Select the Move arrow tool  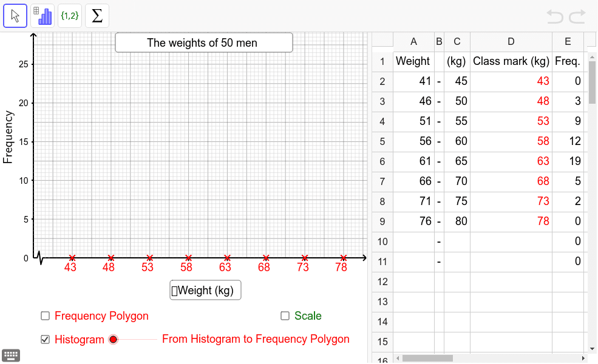pos(15,16)
